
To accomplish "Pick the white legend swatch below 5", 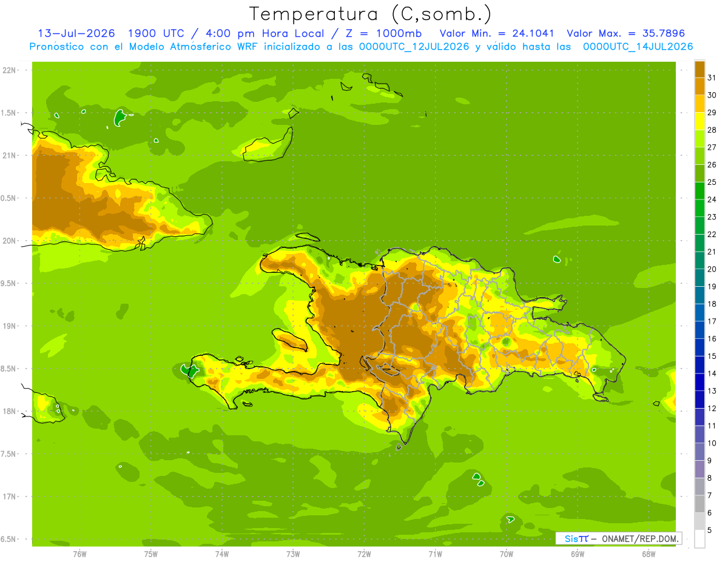I will click(699, 539).
